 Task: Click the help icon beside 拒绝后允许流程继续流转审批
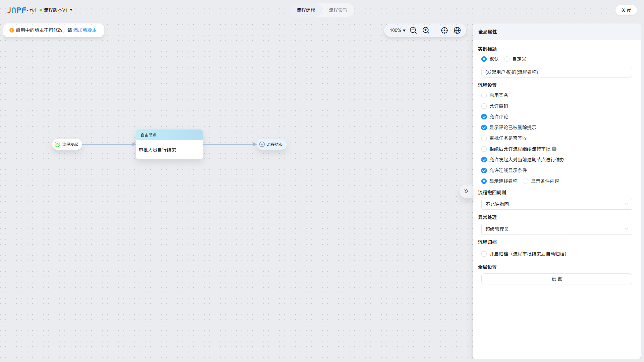[554, 149]
